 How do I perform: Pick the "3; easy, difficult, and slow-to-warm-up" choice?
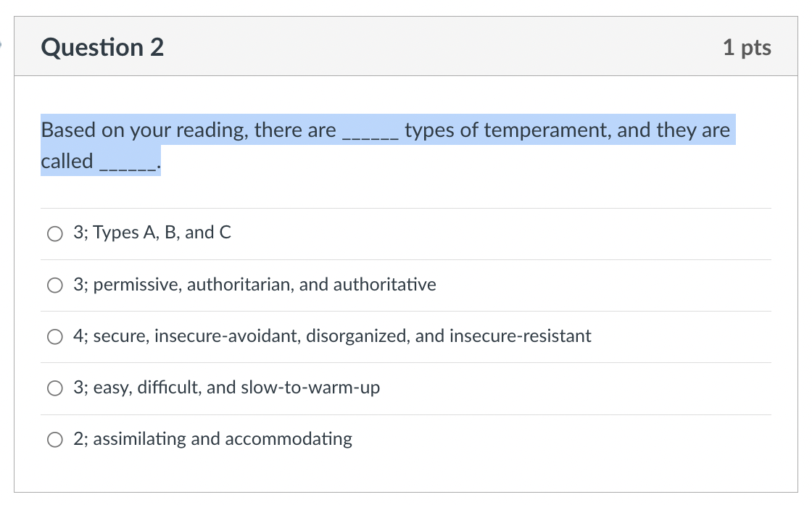[54, 388]
